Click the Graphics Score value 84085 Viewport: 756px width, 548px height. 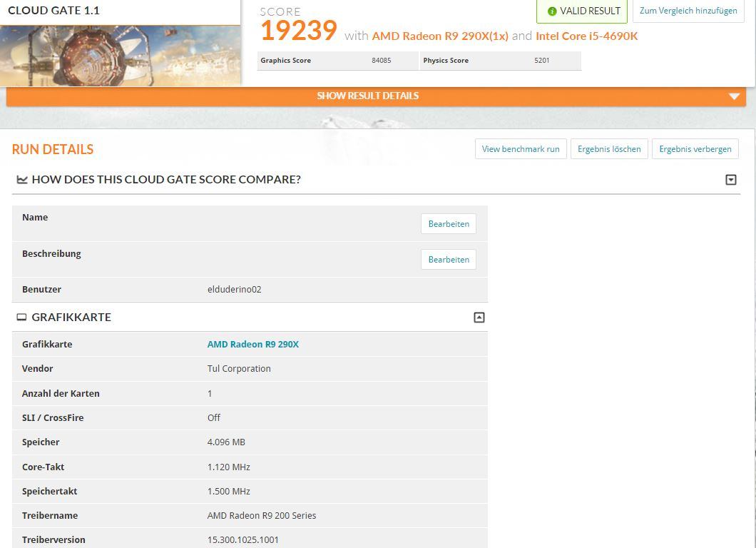tap(382, 61)
